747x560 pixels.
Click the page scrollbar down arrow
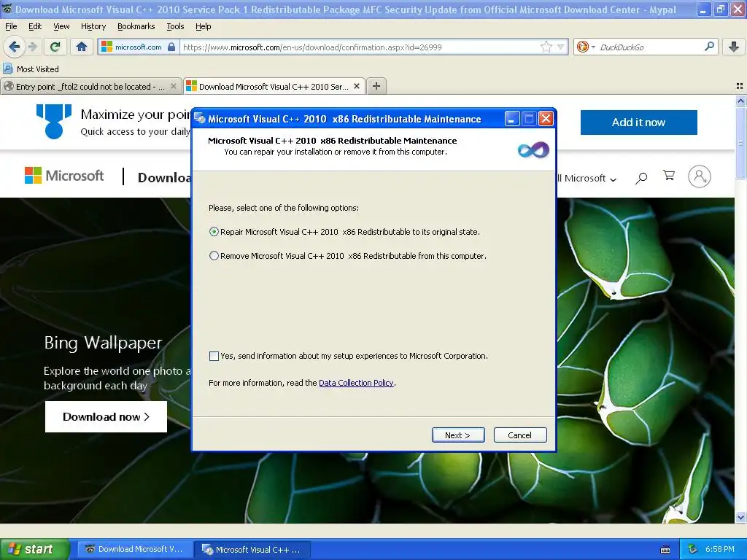(x=740, y=517)
